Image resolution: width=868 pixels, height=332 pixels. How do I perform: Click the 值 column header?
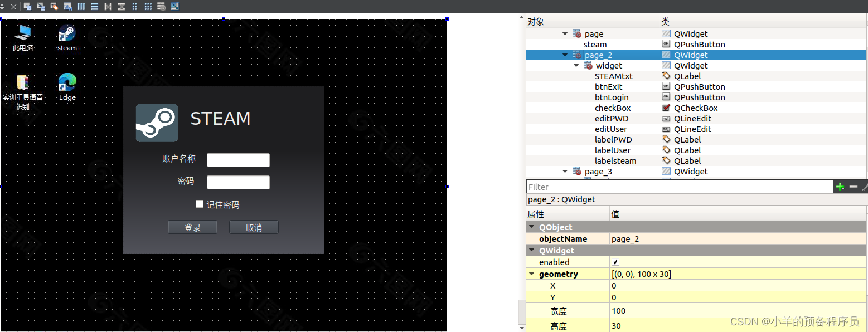(738, 214)
